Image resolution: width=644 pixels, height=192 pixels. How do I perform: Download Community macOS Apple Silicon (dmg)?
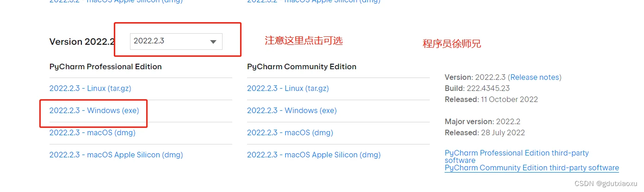pos(314,155)
